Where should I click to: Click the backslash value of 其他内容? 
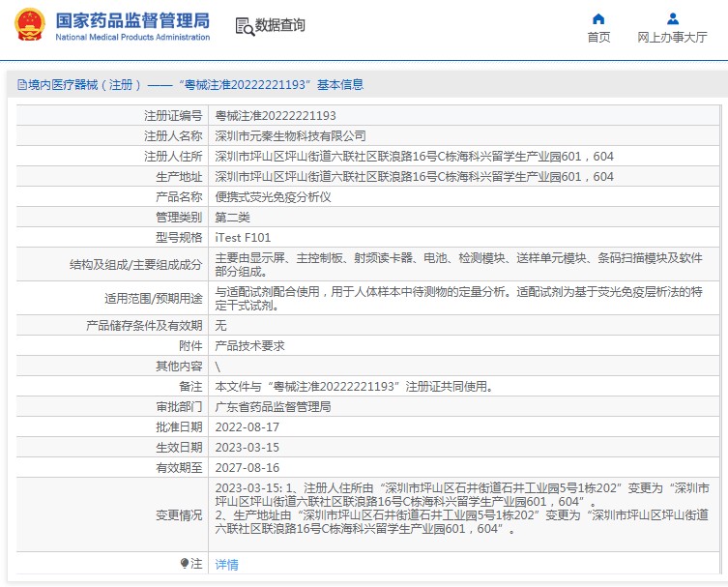(218, 367)
